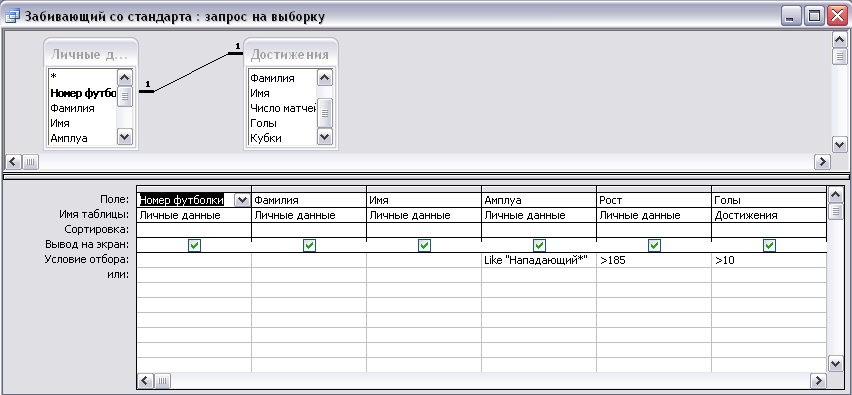Click the Достижения table header

290,54
